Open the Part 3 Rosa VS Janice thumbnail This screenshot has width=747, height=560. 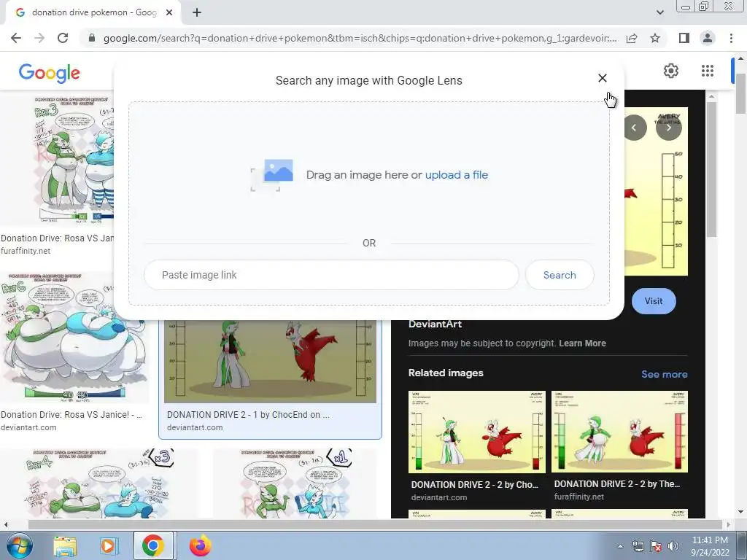point(74,161)
